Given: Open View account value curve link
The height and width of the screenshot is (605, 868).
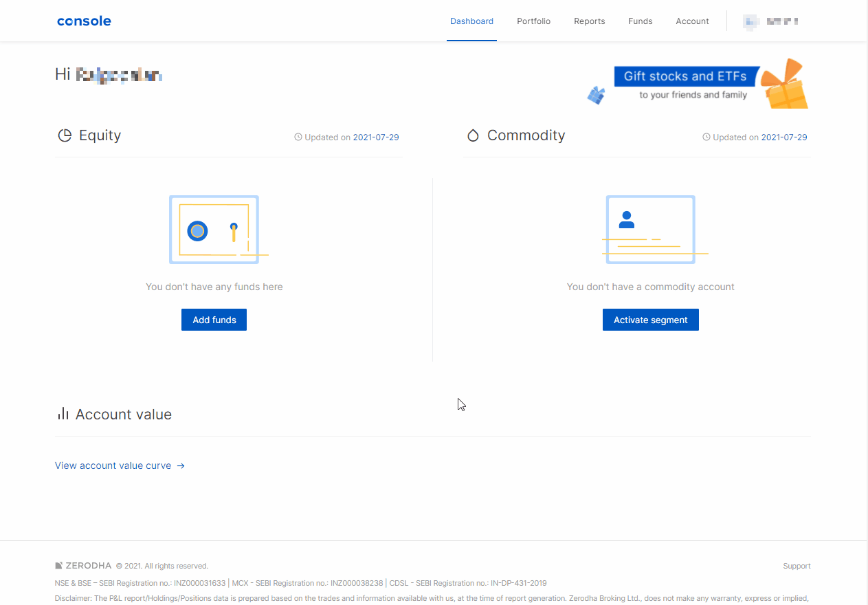Looking at the screenshot, I should (x=120, y=465).
